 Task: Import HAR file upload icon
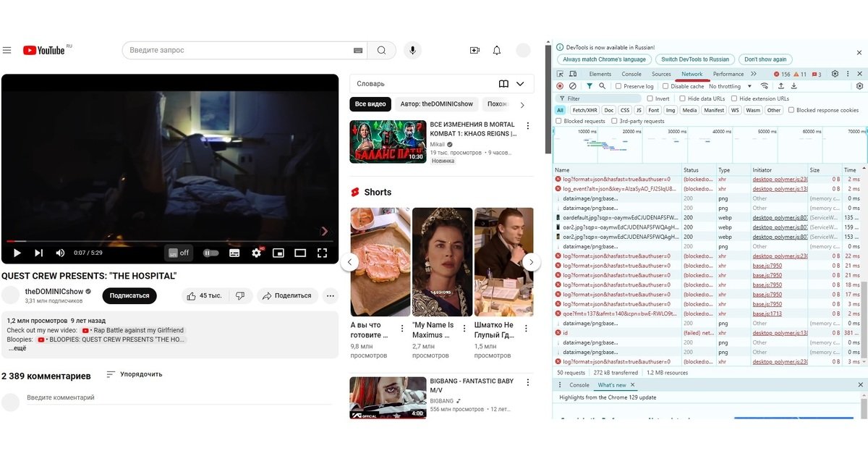[781, 86]
